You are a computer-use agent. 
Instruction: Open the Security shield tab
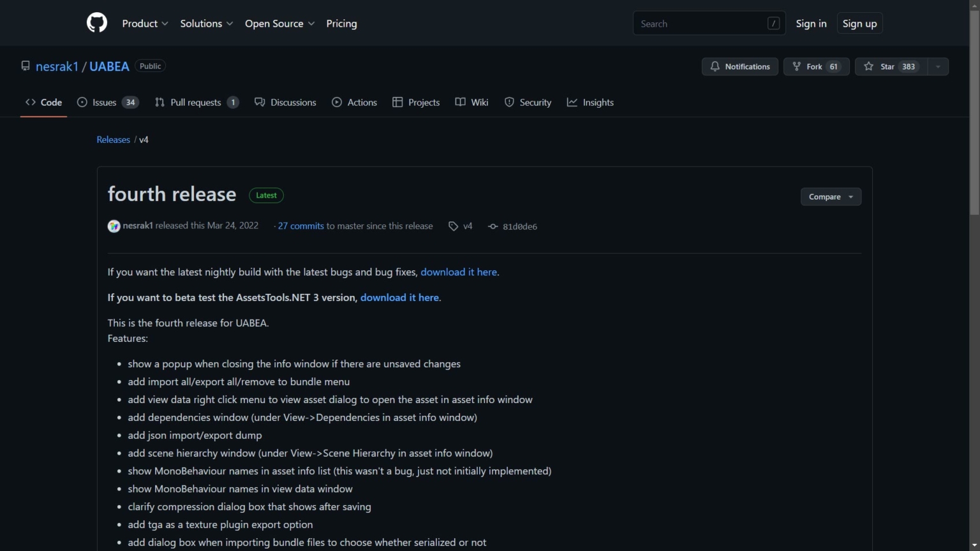tap(528, 102)
